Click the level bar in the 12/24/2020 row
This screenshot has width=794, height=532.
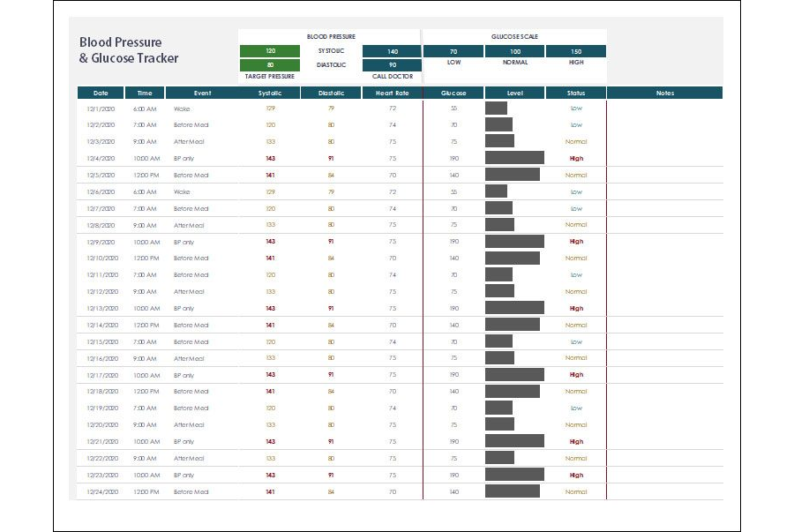513,491
